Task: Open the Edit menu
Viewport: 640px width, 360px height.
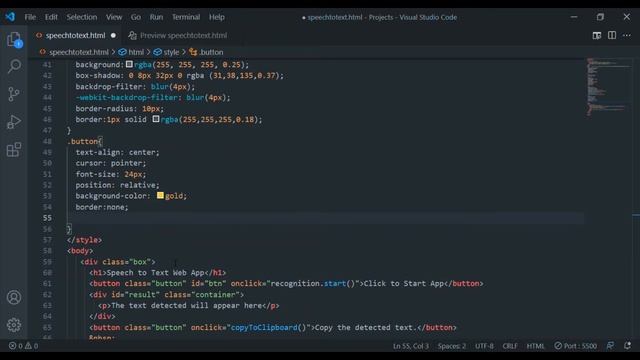Action: [51, 17]
